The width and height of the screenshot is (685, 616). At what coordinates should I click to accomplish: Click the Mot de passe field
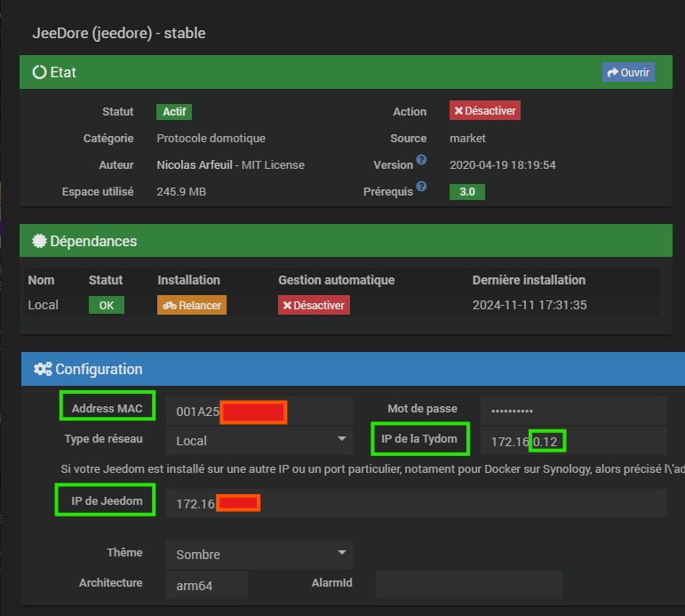(x=573, y=411)
